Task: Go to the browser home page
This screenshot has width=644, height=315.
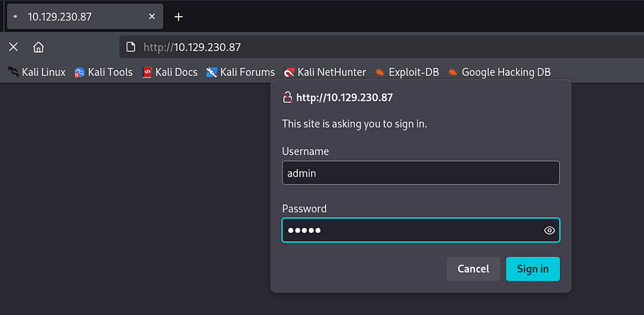Action: coord(39,47)
